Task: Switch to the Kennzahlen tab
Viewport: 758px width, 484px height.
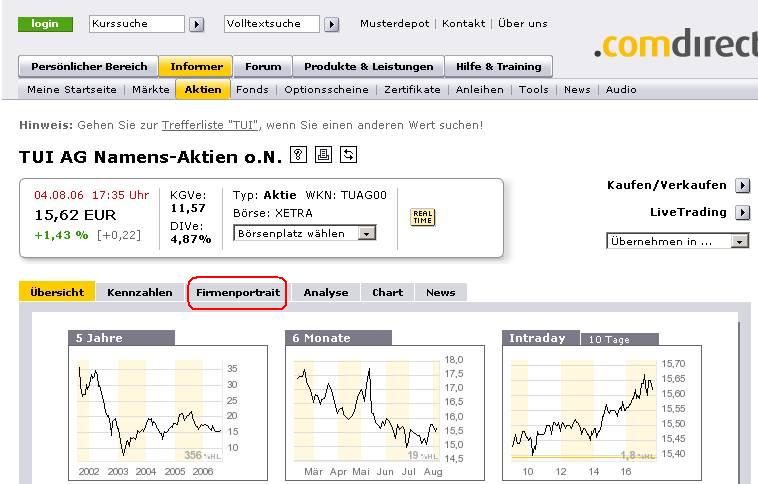Action: [x=140, y=293]
